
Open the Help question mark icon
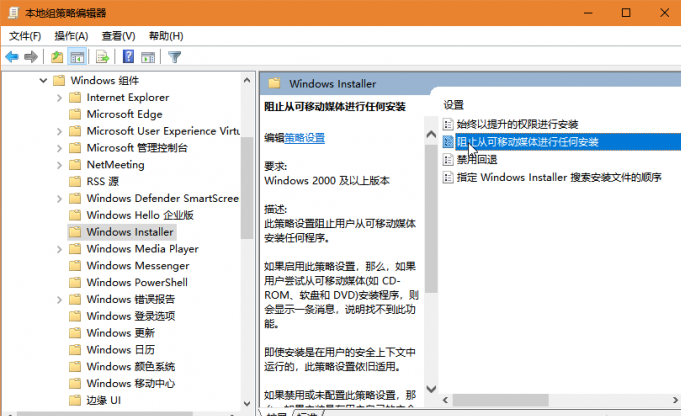tap(128, 56)
